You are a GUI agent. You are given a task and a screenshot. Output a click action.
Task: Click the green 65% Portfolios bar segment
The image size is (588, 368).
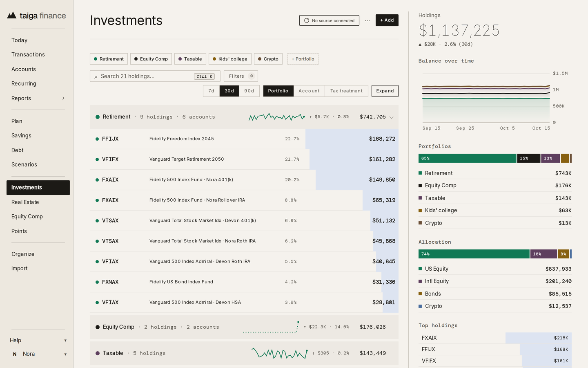point(468,158)
